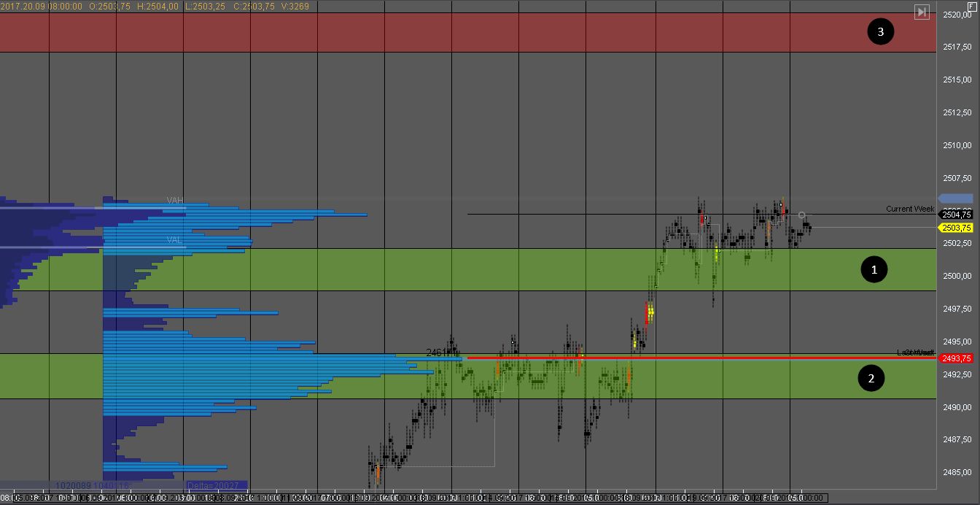Select the yellow 2503,75 price tag
Screen dimensions: 980x505
click(956, 228)
